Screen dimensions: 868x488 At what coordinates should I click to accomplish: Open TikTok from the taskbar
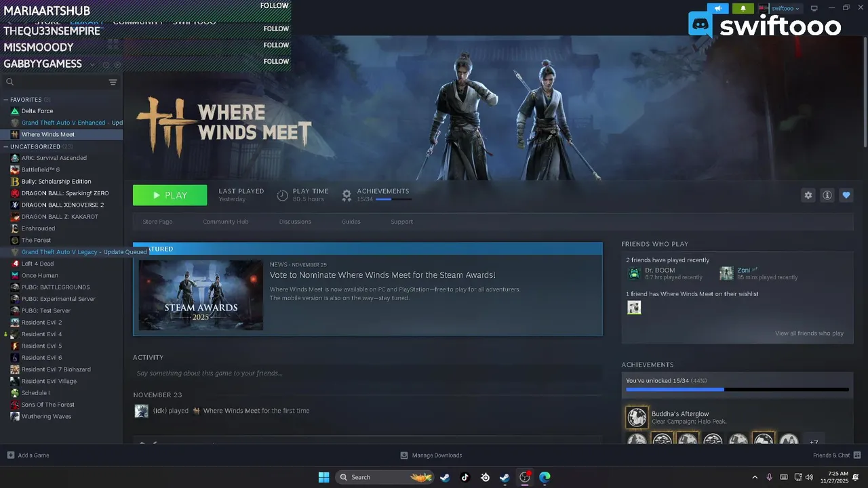[465, 477]
